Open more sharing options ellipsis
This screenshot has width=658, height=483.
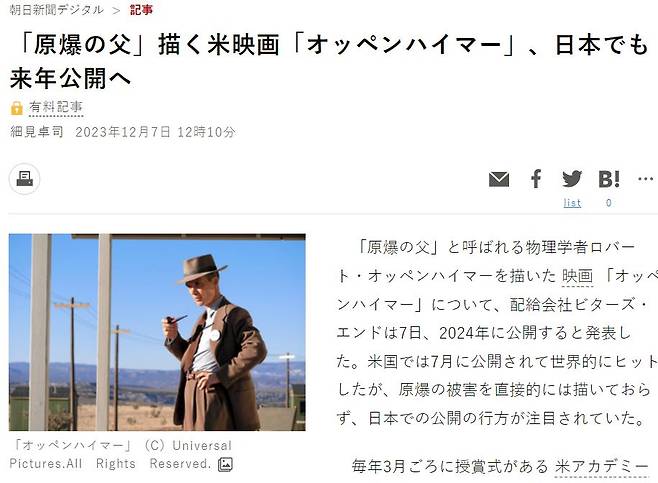pos(645,179)
